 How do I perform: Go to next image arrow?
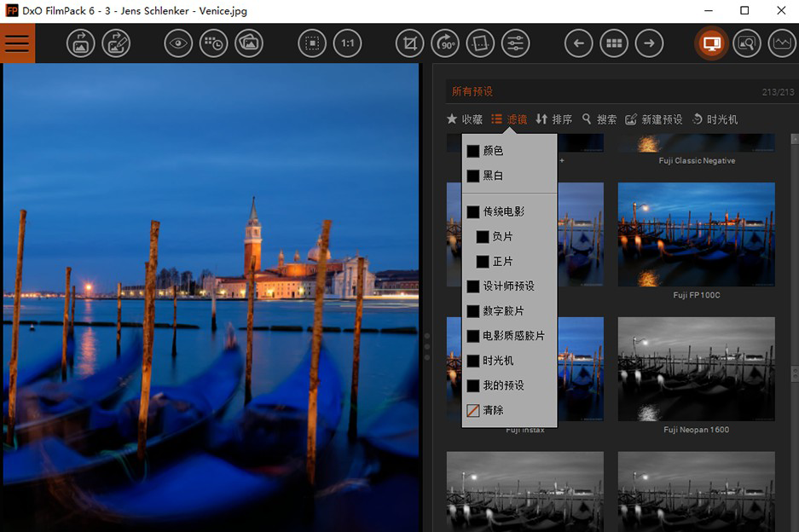649,43
